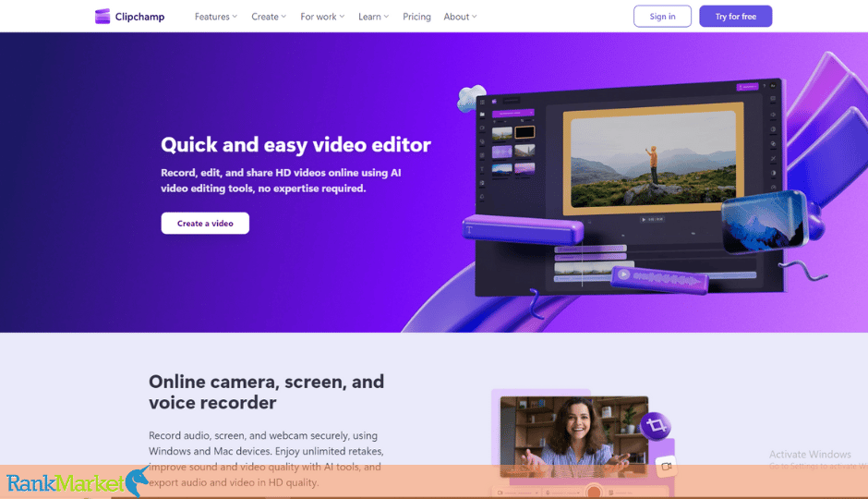Image resolution: width=868 pixels, height=499 pixels.
Task: Expand the Learn menu
Action: coord(373,17)
